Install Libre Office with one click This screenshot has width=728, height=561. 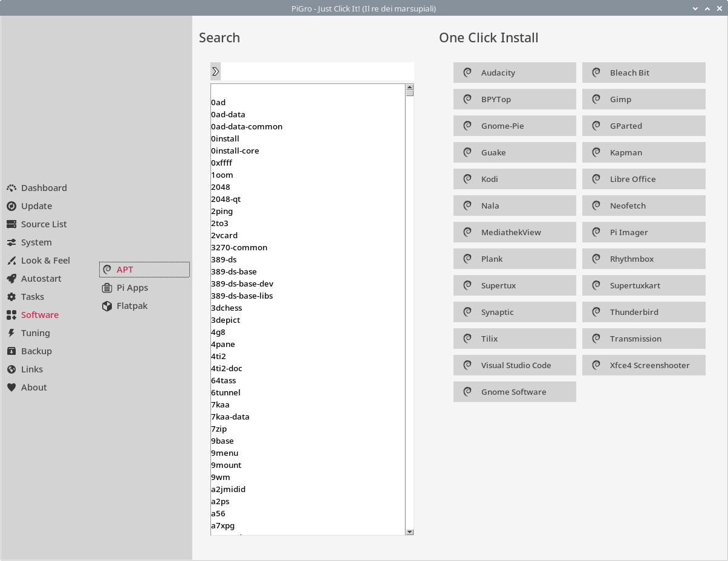click(644, 179)
